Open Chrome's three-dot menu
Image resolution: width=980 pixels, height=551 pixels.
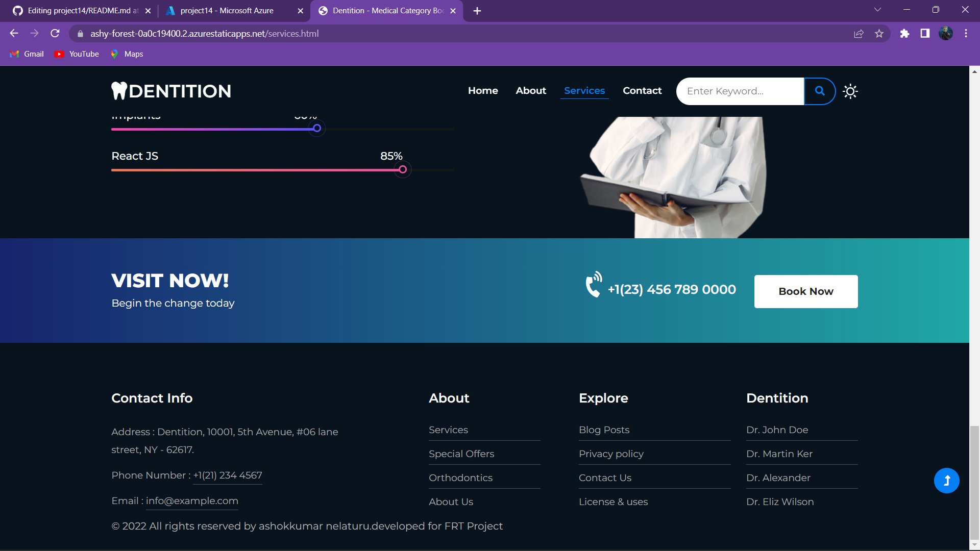coord(966,33)
